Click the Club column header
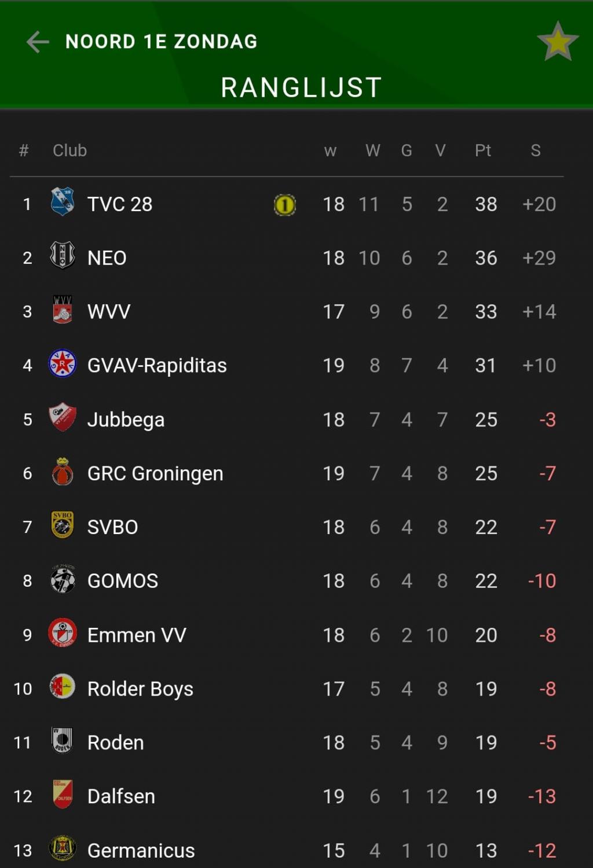Viewport: 593px width, 868px height. pyautogui.click(x=69, y=150)
